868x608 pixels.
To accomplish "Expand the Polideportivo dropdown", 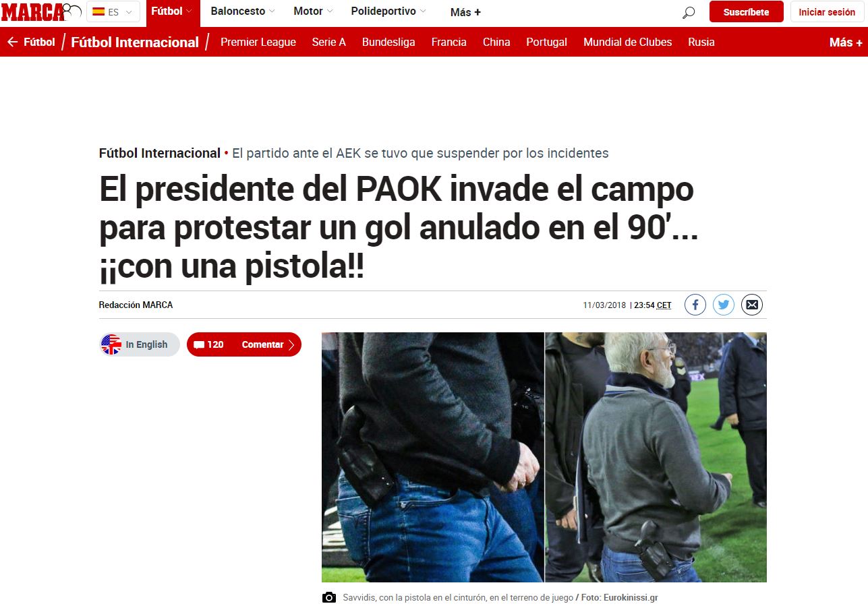I will [388, 11].
